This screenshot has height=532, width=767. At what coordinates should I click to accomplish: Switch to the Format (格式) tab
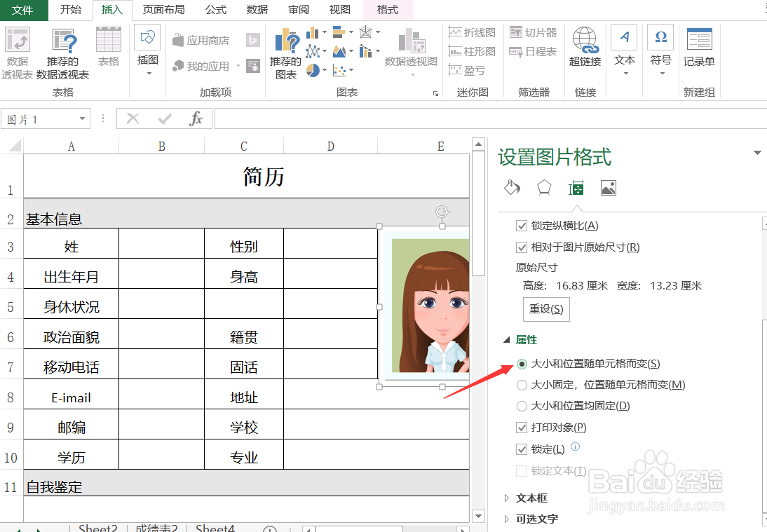pos(388,10)
